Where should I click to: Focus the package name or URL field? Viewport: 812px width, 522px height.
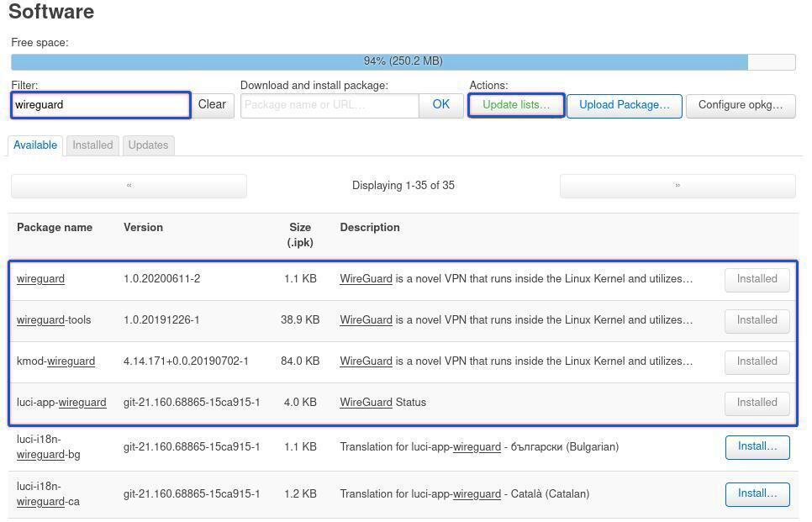[330, 105]
